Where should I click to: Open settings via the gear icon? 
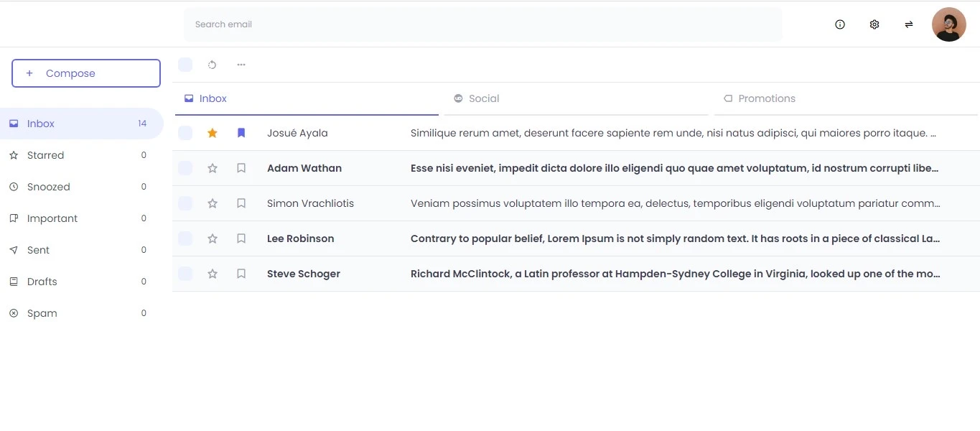pyautogui.click(x=874, y=24)
